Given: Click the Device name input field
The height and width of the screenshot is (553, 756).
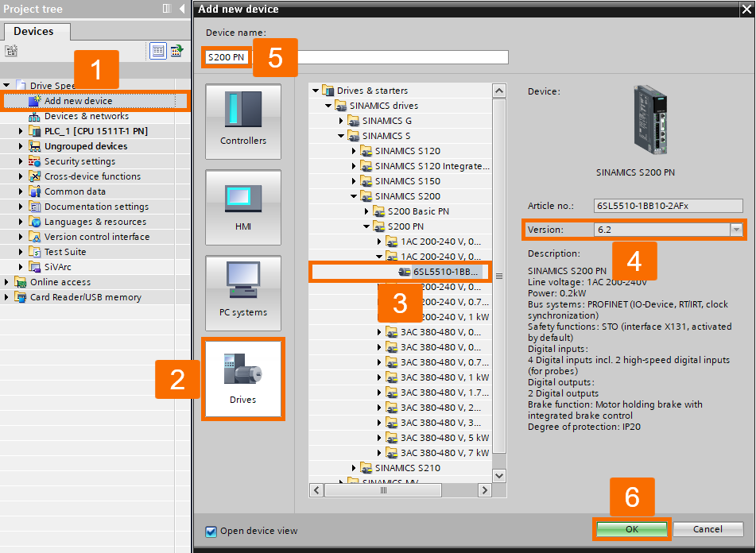Looking at the screenshot, I should 357,57.
